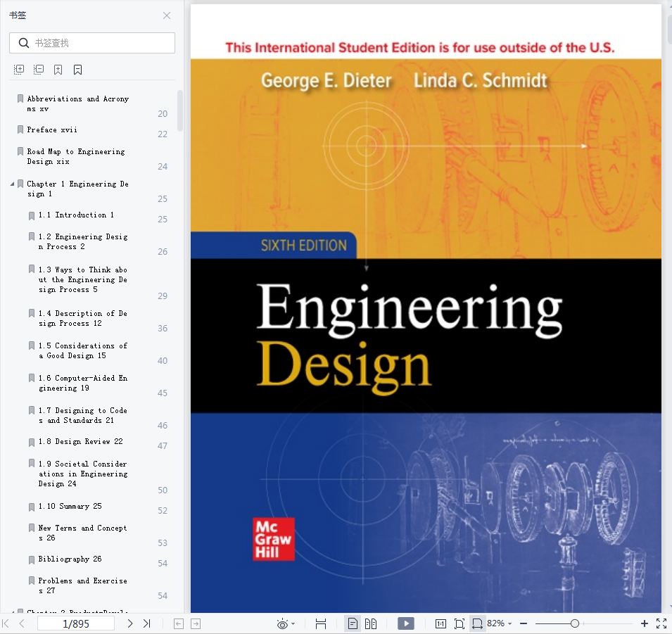
Task: Collapse the Chapter 1 Engineering Design bookmark
Action: tap(12, 184)
